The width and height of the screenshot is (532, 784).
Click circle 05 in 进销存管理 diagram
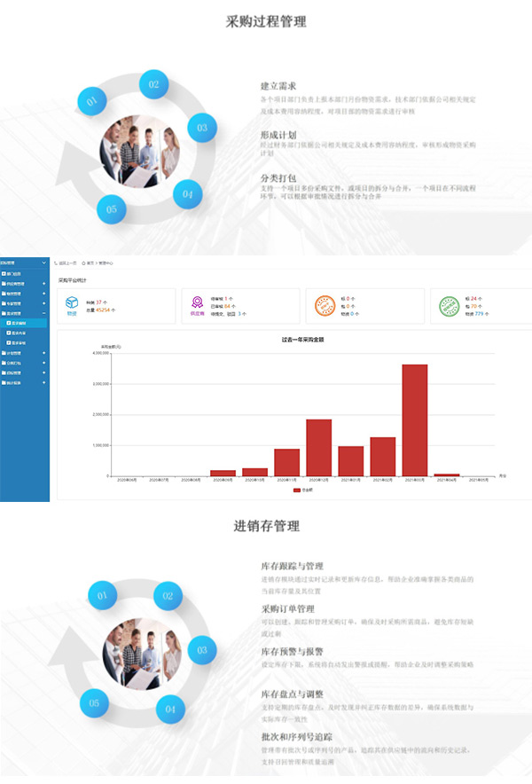[93, 704]
